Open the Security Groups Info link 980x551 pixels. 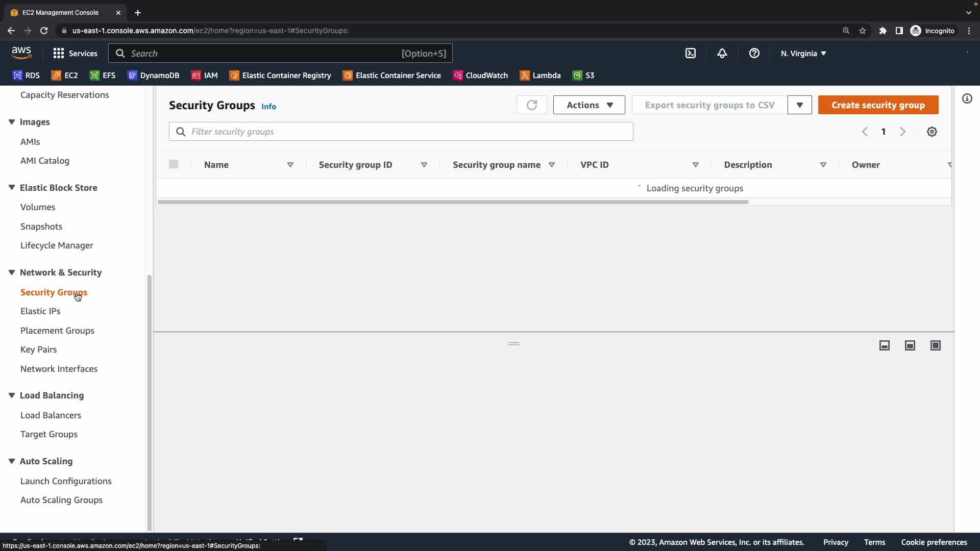tap(268, 107)
